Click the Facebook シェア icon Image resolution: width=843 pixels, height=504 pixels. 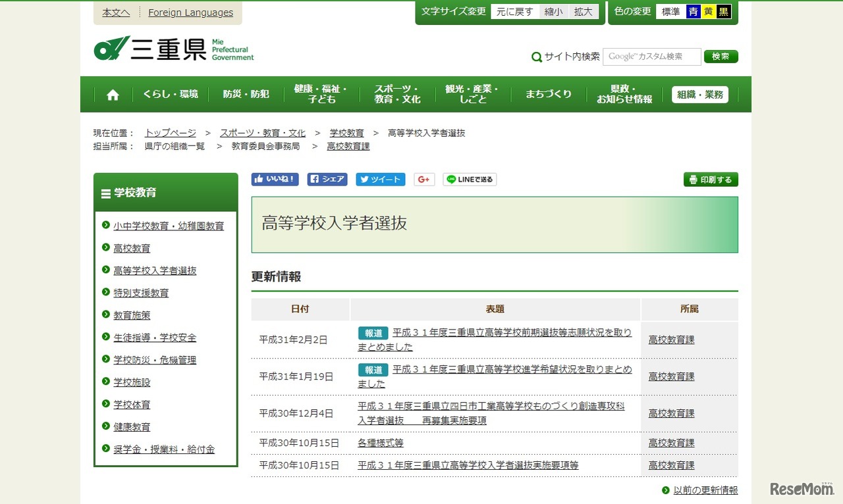point(327,179)
